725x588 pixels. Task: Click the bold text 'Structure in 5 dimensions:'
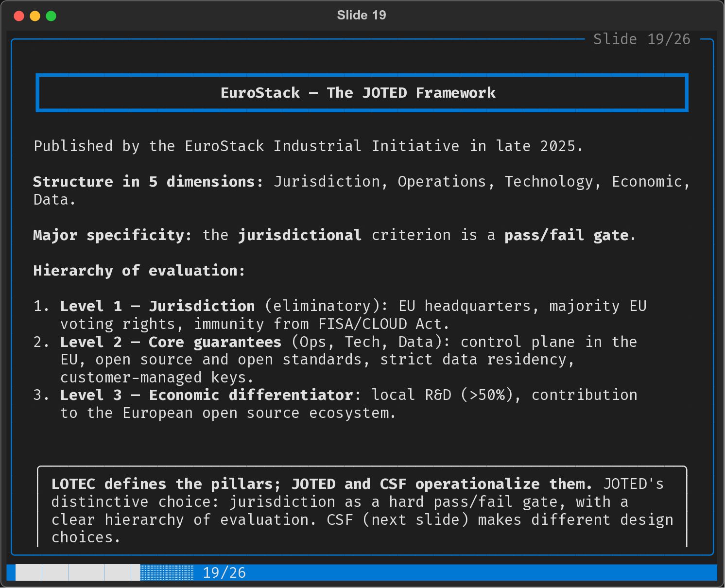(x=148, y=182)
